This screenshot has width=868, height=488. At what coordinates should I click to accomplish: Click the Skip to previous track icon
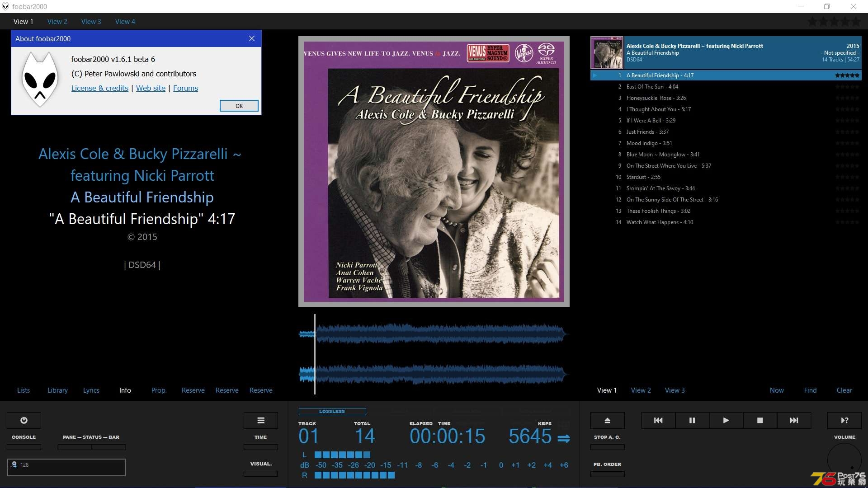(658, 420)
